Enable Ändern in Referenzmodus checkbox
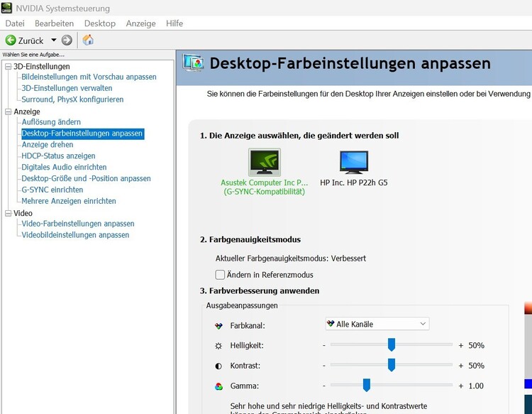 point(220,274)
